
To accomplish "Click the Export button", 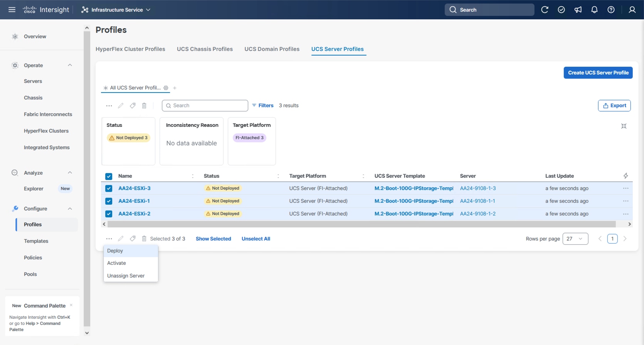I will coord(614,106).
